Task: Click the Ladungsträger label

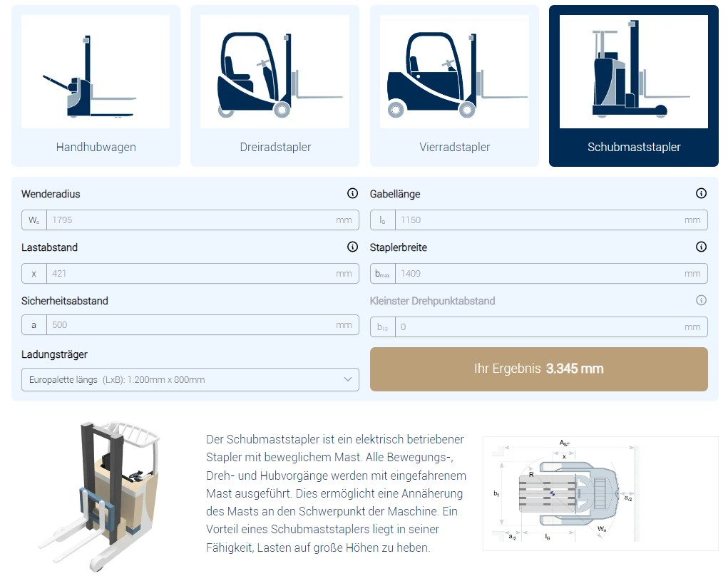Action: click(54, 354)
